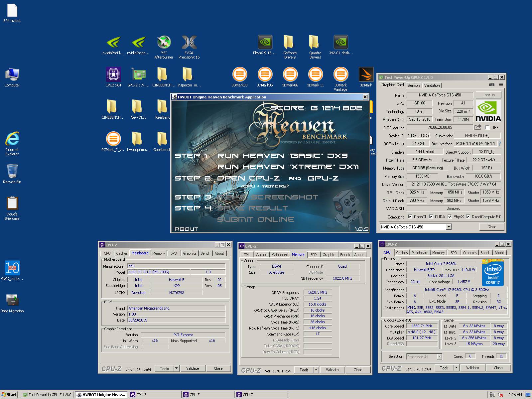Expand Tools dropdown arrow in Memory CPU-Z
This screenshot has height=399, width=532.
(x=316, y=370)
